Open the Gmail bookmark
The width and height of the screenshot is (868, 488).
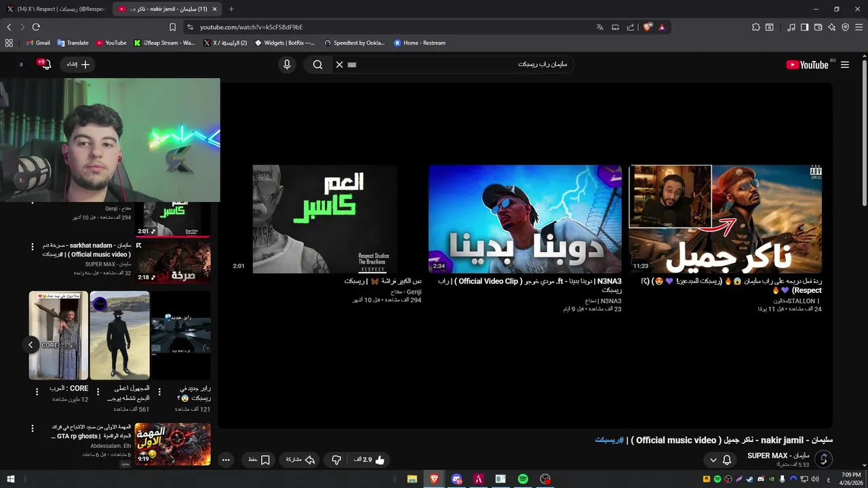[x=38, y=43]
